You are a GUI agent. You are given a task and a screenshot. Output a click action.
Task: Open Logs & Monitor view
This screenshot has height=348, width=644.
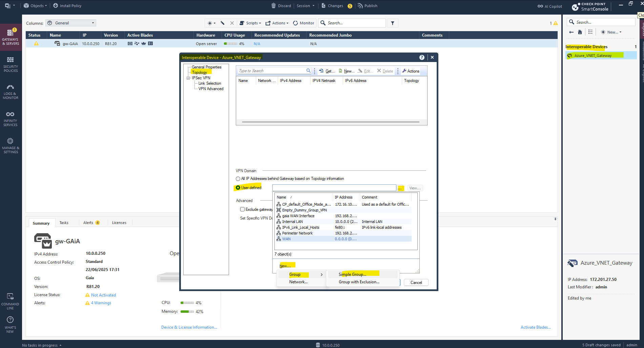coord(11,91)
